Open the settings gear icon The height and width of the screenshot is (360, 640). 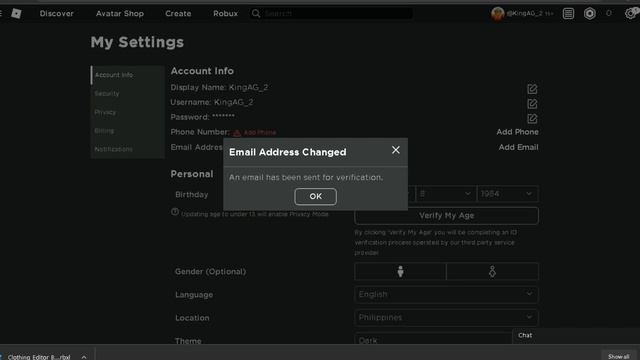click(631, 13)
